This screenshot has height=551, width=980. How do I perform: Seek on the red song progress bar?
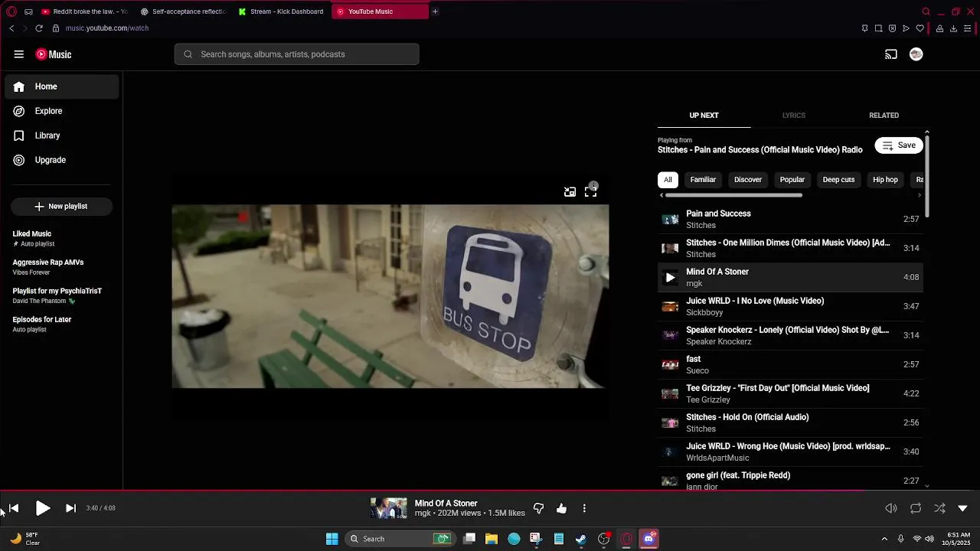coord(490,491)
